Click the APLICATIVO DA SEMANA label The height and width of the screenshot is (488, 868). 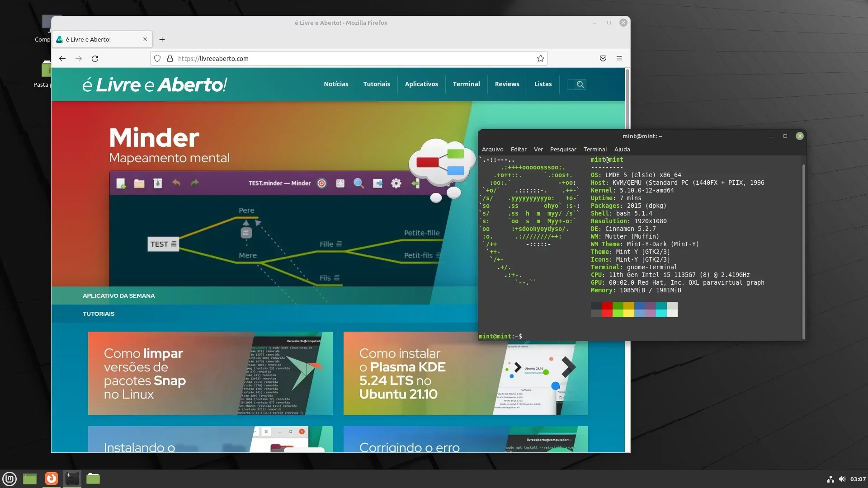click(x=118, y=296)
